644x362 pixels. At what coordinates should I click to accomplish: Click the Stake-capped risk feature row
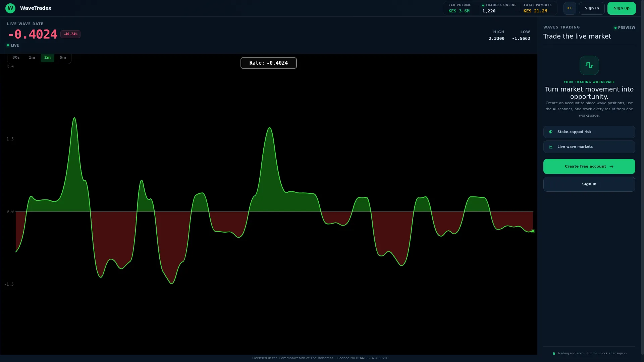point(589,132)
